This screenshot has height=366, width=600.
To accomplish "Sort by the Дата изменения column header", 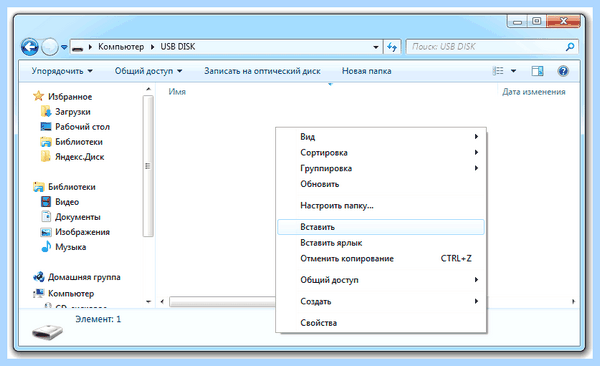I will (x=533, y=92).
